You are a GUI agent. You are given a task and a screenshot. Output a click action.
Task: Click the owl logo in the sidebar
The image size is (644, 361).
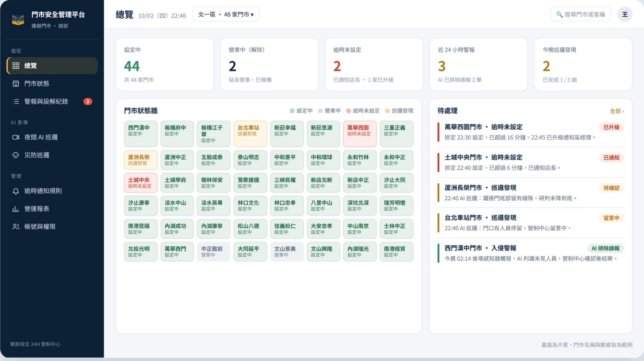18,20
